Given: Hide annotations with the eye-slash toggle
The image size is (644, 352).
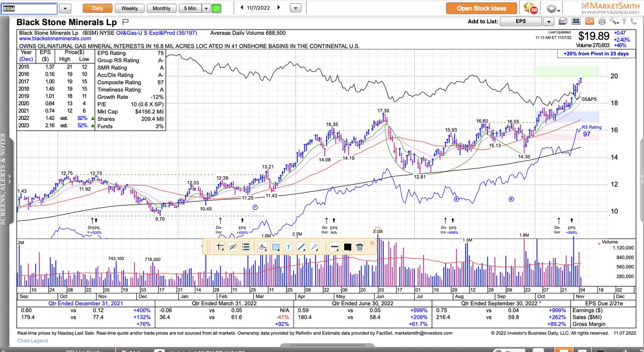Looking at the screenshot, I should click(231, 246).
